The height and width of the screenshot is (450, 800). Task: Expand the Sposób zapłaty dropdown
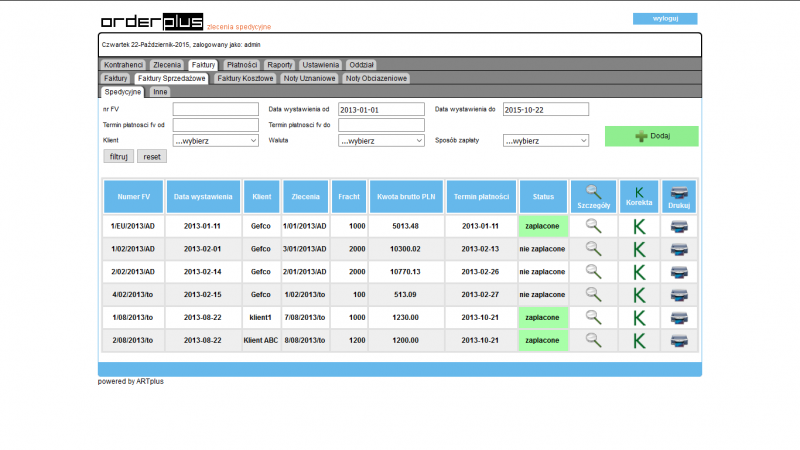coord(545,141)
